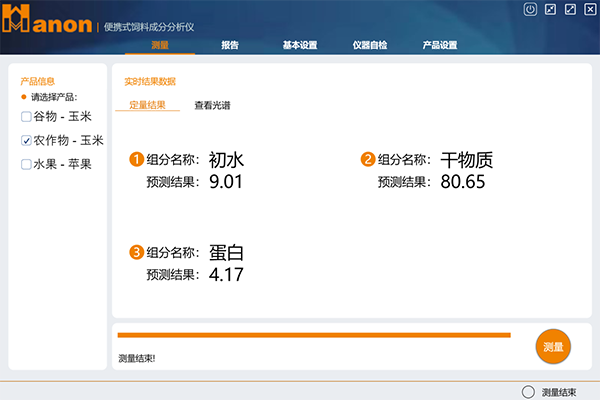This screenshot has width=600, height=400.
Task: Open the 基本设置 tab
Action: coord(299,45)
